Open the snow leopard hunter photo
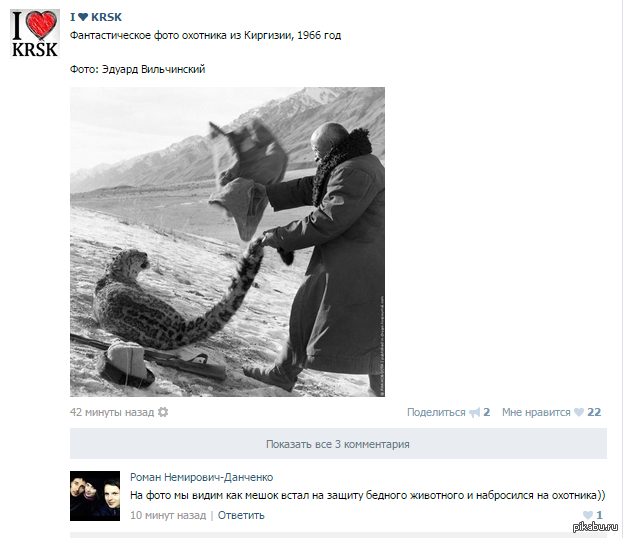This screenshot has height=538, width=623. click(227, 242)
